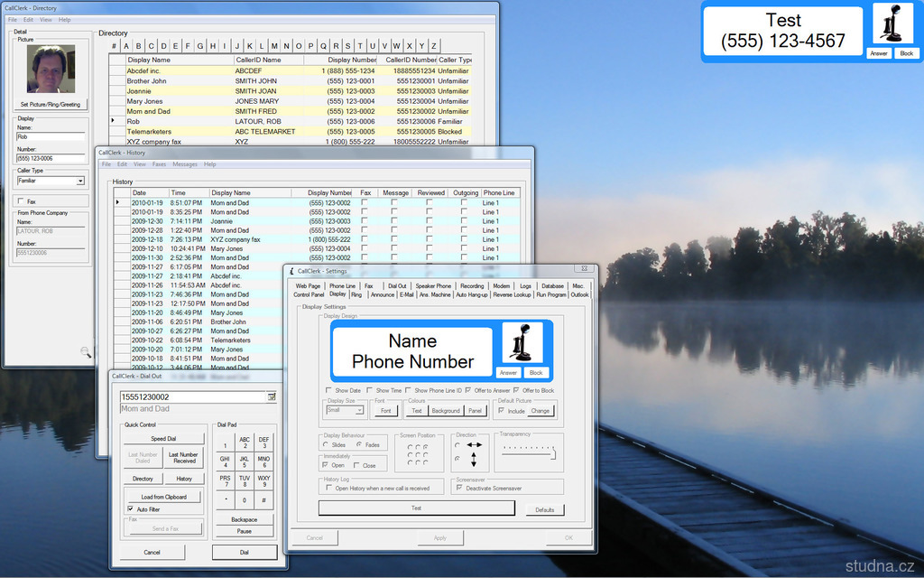Check the Fax box in Directory detail
Viewport: 924px width, 578px height.
(22, 201)
